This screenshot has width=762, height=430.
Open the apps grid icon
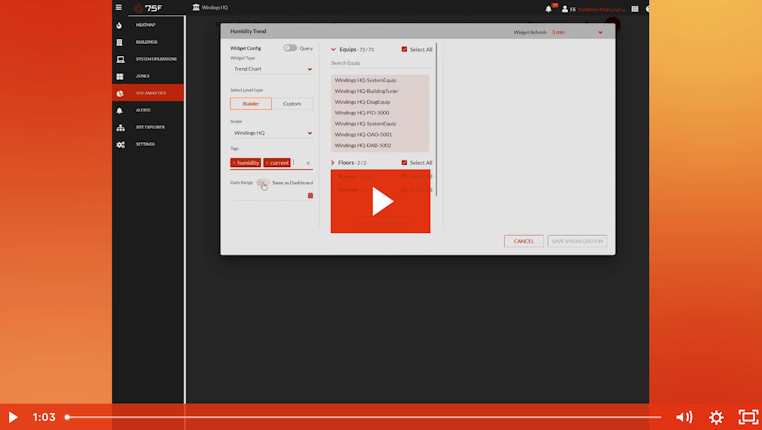coord(635,9)
